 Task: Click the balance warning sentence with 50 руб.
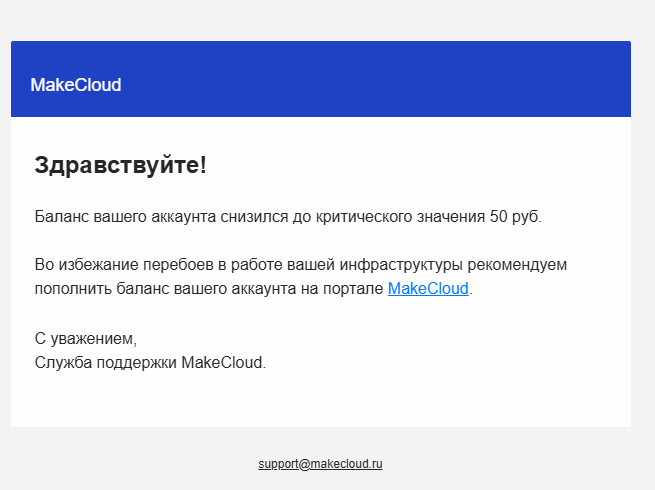point(288,217)
